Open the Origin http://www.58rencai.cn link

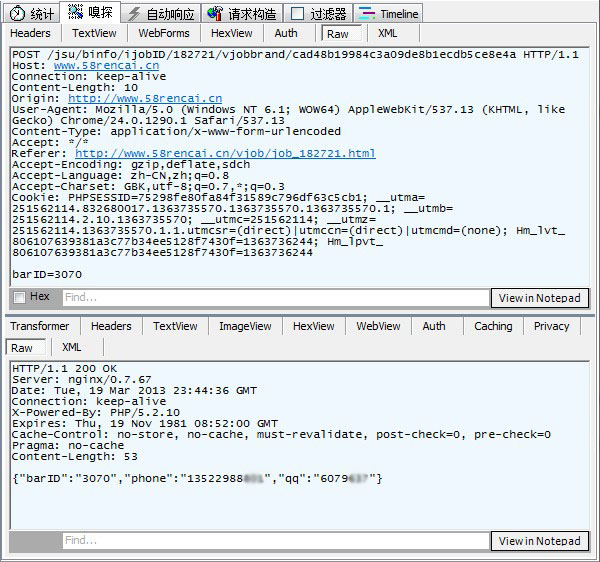pyautogui.click(x=145, y=98)
